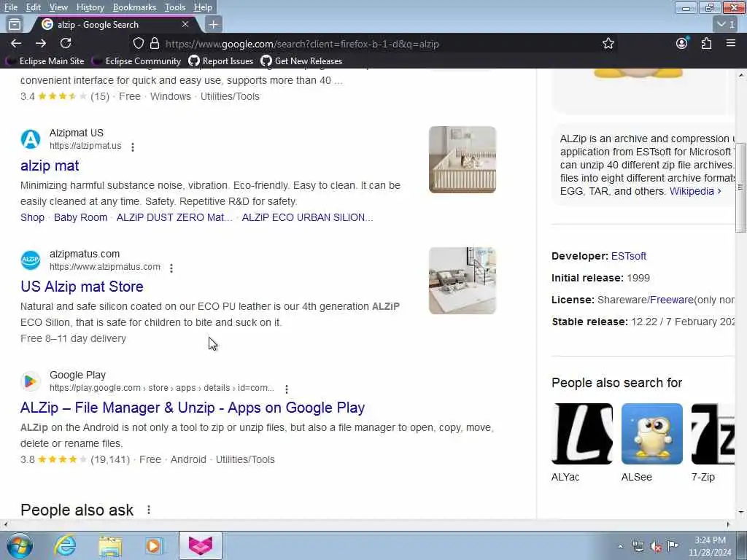The height and width of the screenshot is (560, 747).
Task: Follow the Shop sitelink
Action: tap(32, 217)
